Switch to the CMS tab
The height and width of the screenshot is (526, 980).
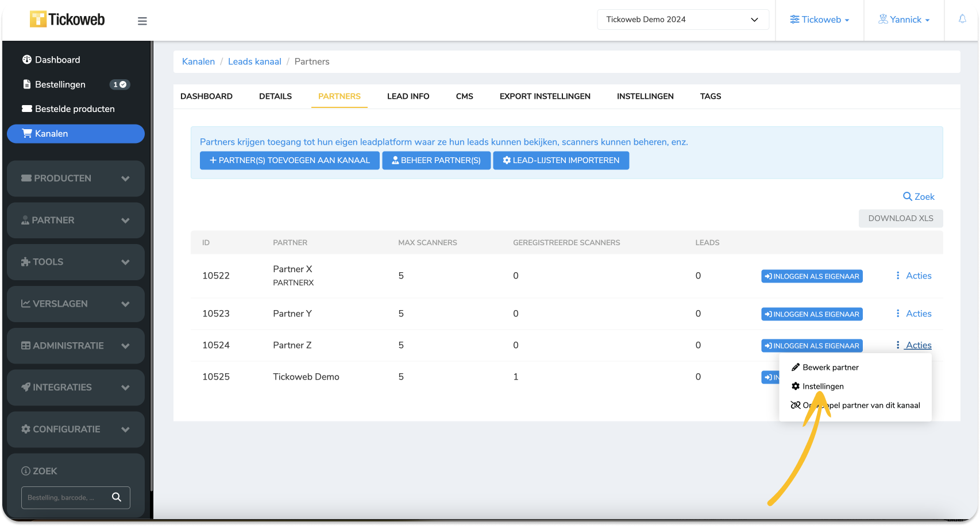coord(465,96)
